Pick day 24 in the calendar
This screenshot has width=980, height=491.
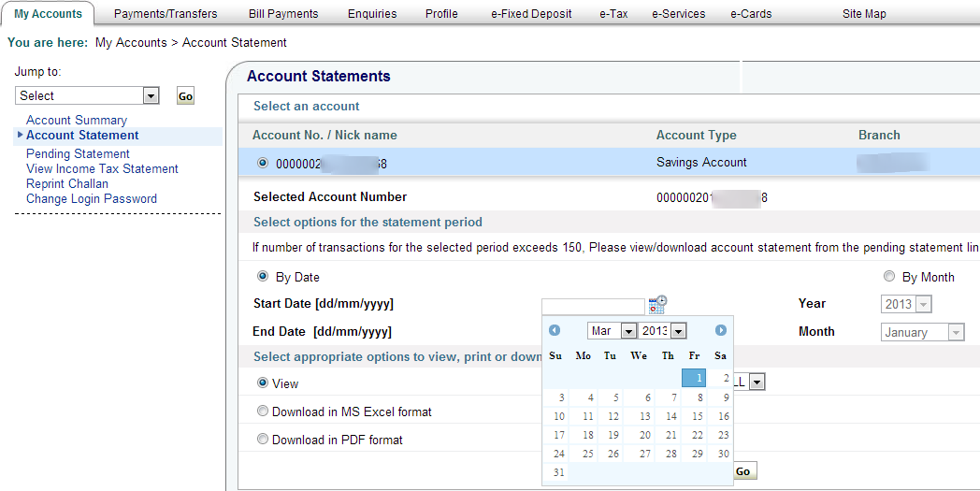(x=555, y=454)
